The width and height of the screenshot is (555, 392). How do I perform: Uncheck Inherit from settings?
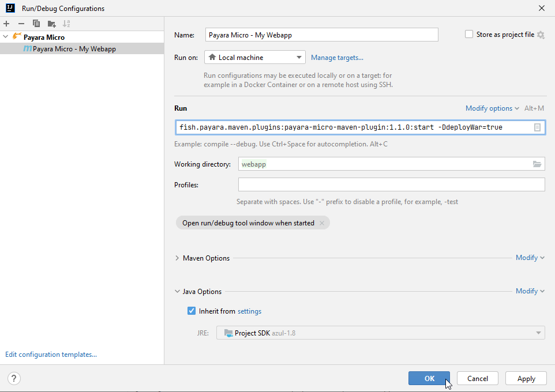[x=191, y=311]
